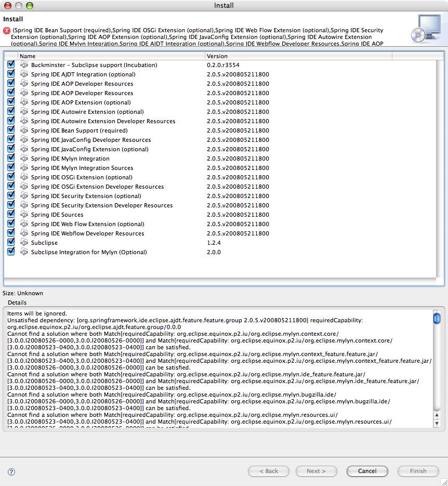
Task: Click feature icon beside Spring IDE Autowire Extension (optional)
Action: coord(24,111)
